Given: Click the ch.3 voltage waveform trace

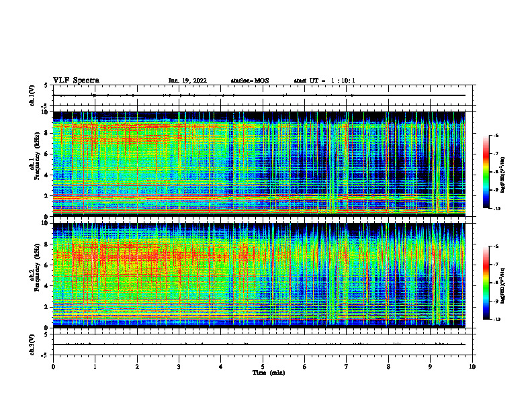Looking at the screenshot, I should pyautogui.click(x=259, y=345).
